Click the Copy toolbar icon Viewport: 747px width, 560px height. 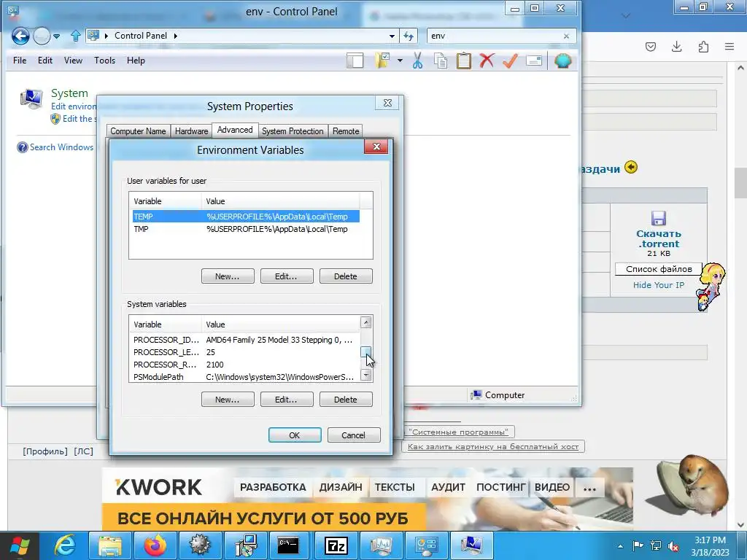pos(441,61)
